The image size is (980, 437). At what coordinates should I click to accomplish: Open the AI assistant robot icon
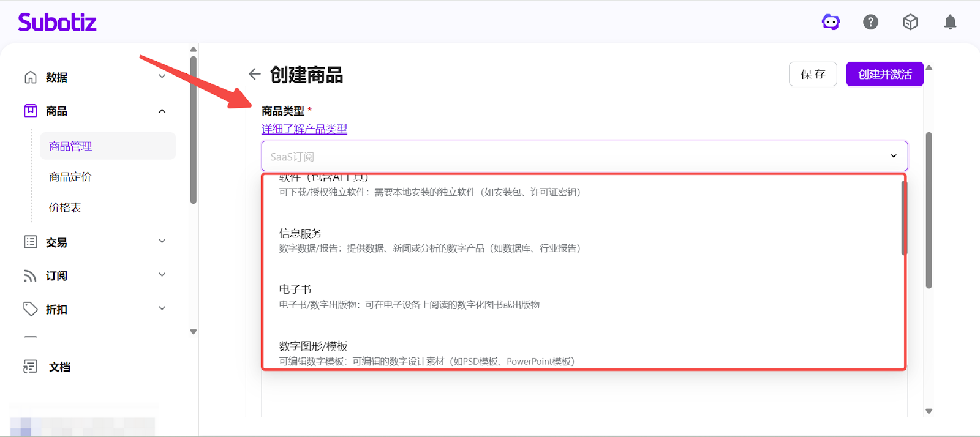point(831,23)
